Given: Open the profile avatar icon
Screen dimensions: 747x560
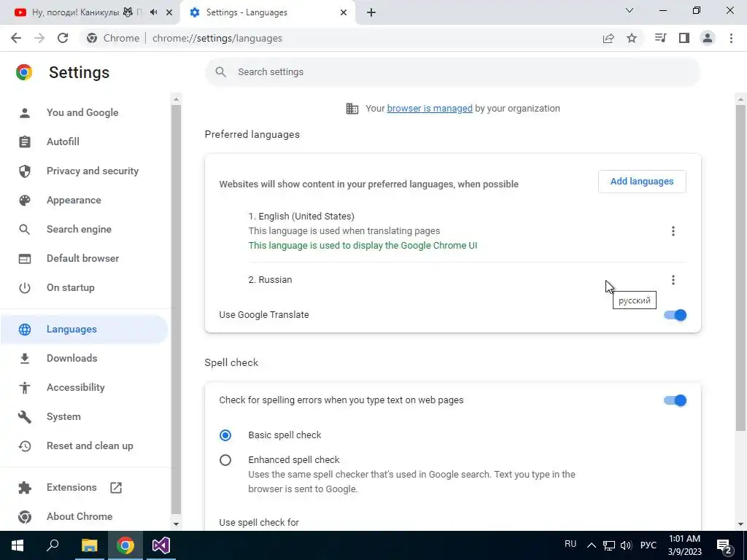Looking at the screenshot, I should pos(708,38).
